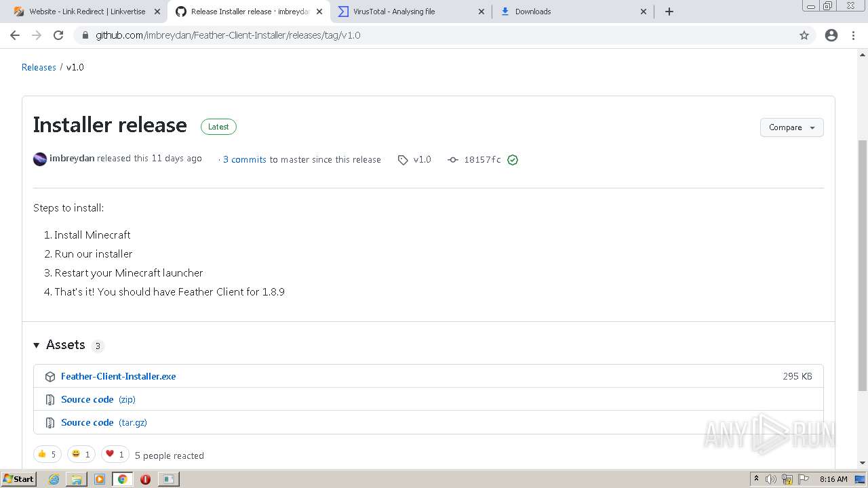Screen dimensions: 868x488
Task: Click the site lock icon in the address bar
Action: click(85, 35)
